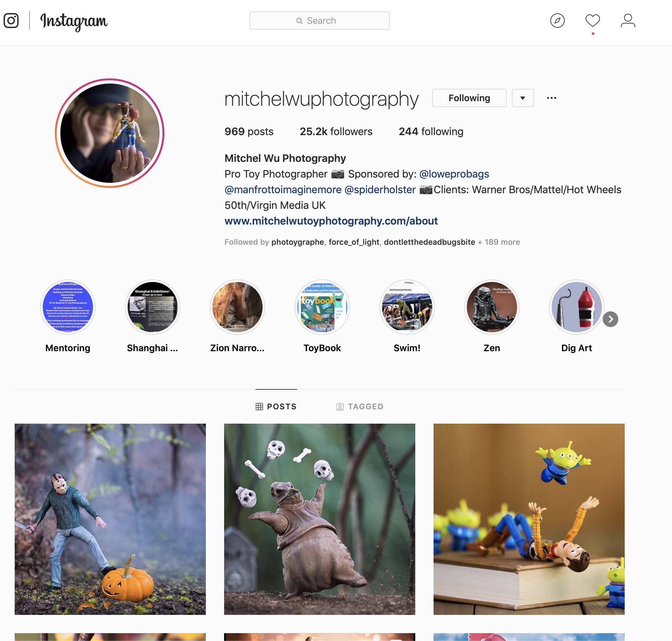
Task: Open the profile person icon
Action: coord(628,21)
